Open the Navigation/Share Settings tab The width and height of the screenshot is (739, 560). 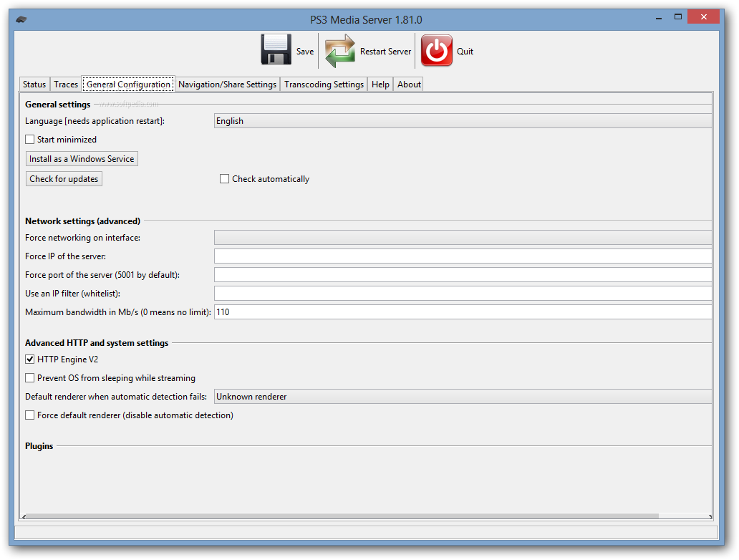[x=227, y=85]
